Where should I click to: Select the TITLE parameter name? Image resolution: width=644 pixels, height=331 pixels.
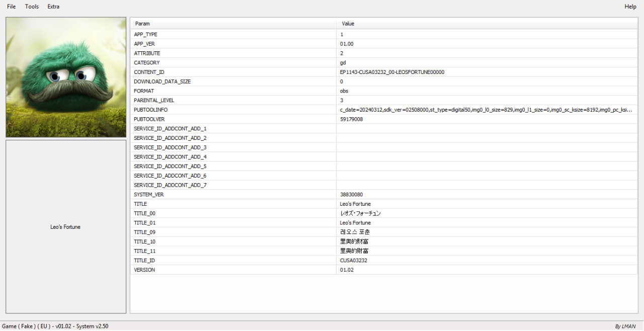coord(140,204)
